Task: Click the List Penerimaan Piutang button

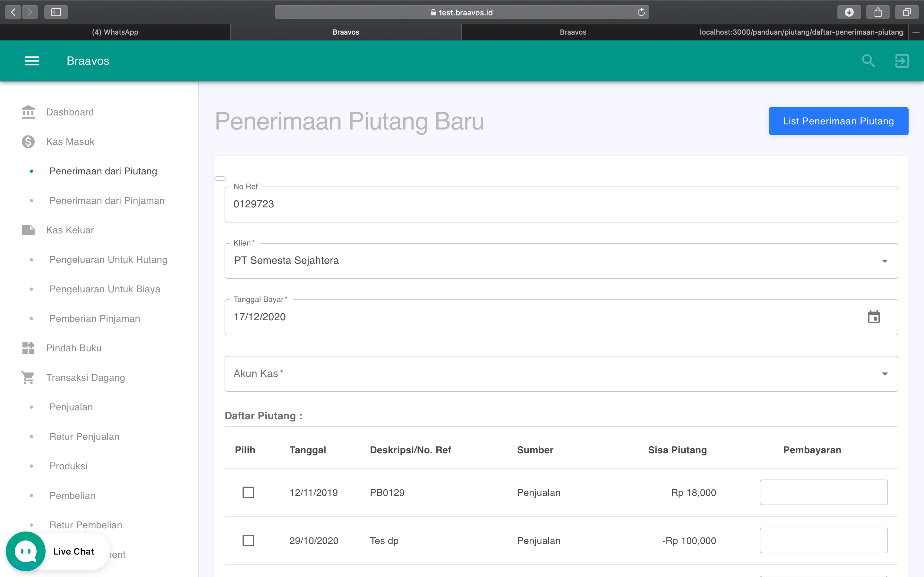Action: [838, 121]
